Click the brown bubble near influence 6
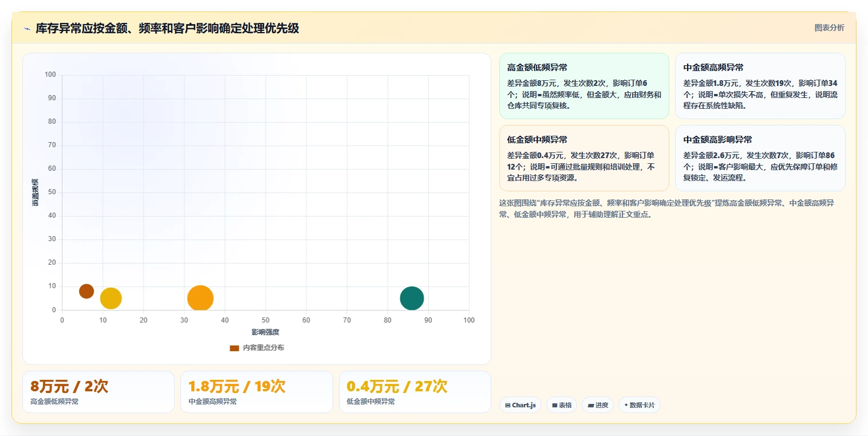Image resolution: width=868 pixels, height=436 pixels. coord(86,291)
